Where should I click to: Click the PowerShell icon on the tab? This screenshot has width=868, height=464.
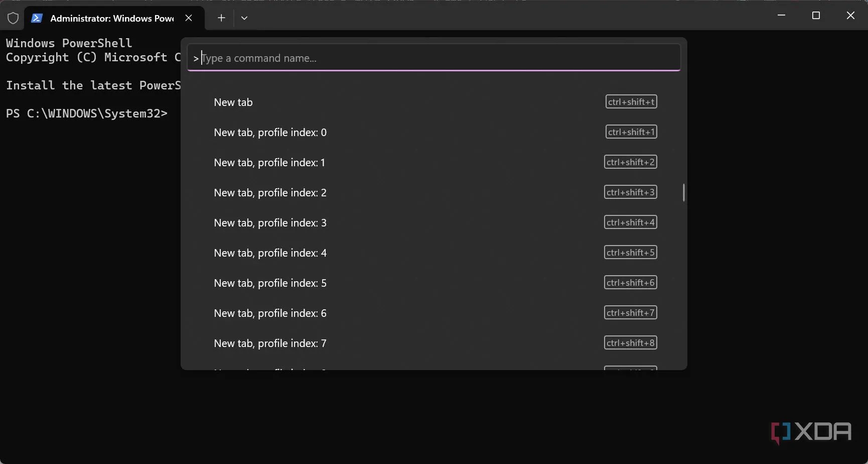point(37,18)
